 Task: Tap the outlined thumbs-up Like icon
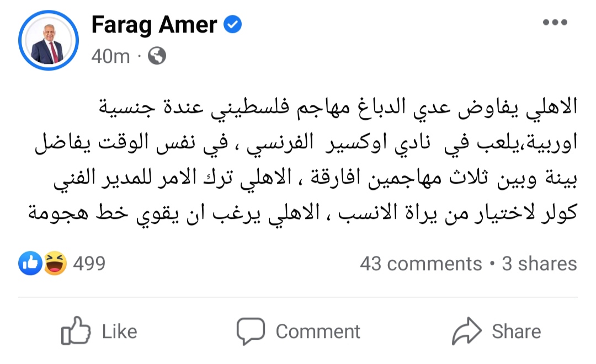(76, 330)
